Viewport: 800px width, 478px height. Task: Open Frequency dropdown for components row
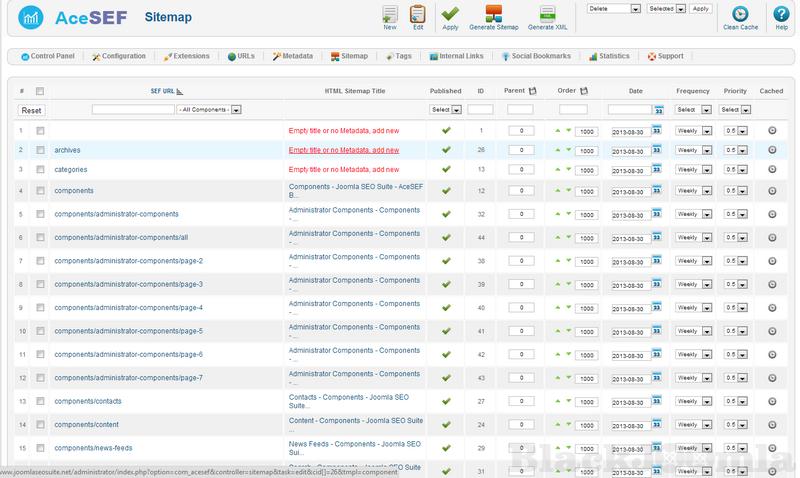point(692,190)
